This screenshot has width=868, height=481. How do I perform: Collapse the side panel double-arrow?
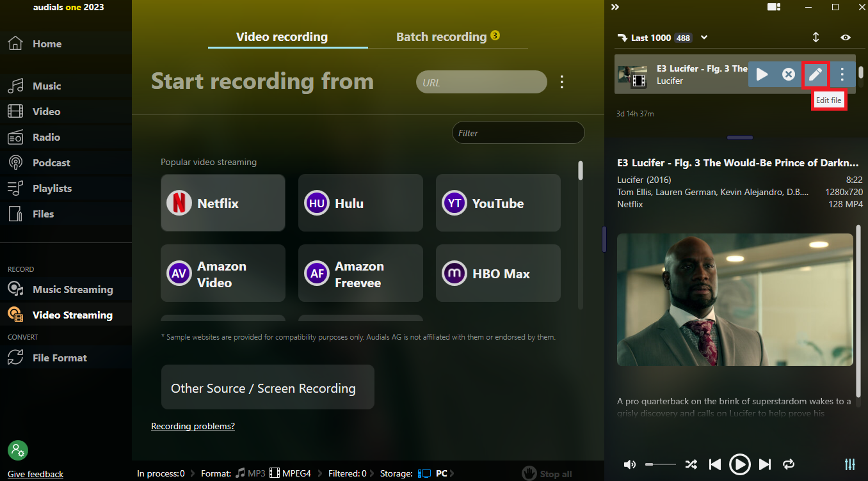click(615, 7)
